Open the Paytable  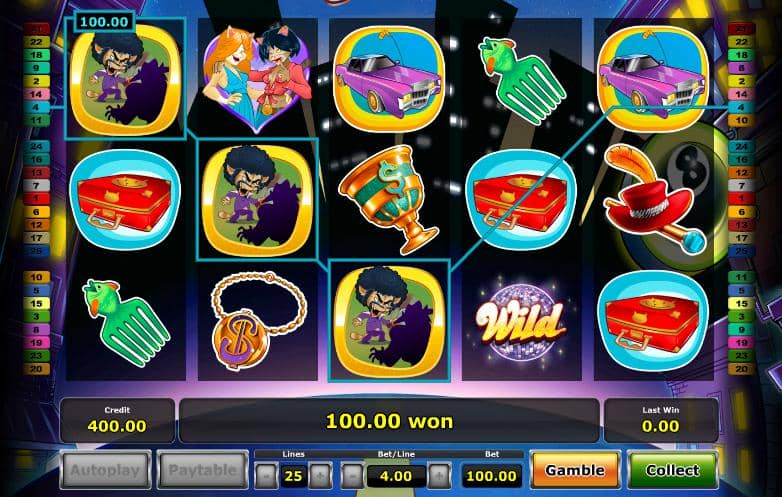click(x=202, y=470)
